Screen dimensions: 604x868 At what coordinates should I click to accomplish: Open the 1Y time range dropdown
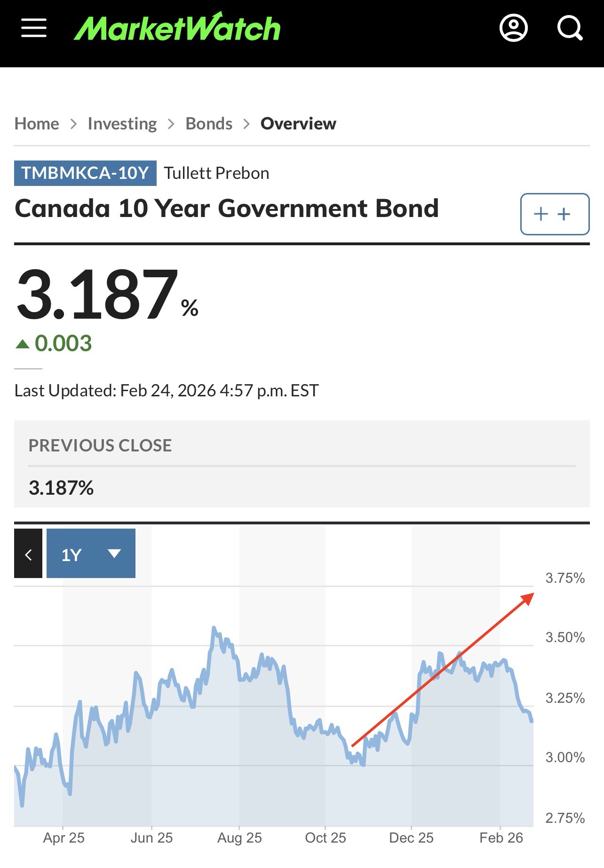point(91,554)
